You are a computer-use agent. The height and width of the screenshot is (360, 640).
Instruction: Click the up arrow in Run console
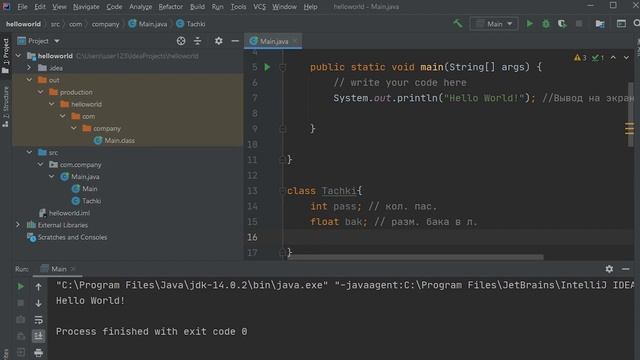click(38, 287)
